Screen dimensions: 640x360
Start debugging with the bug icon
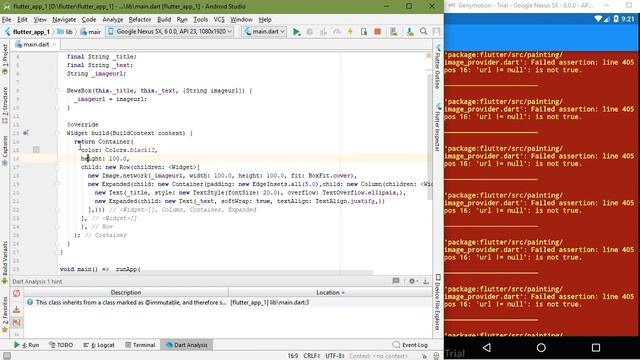[x=310, y=31]
